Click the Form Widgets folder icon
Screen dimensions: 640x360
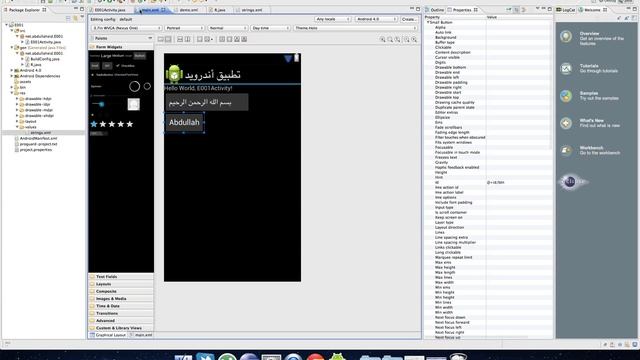pos(92,47)
